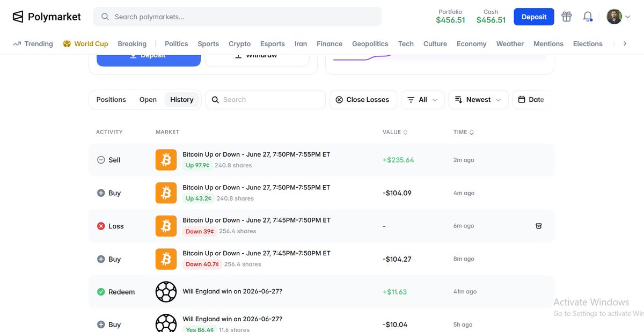Open the Date picker filter
This screenshot has width=644, height=332.
[x=531, y=100]
